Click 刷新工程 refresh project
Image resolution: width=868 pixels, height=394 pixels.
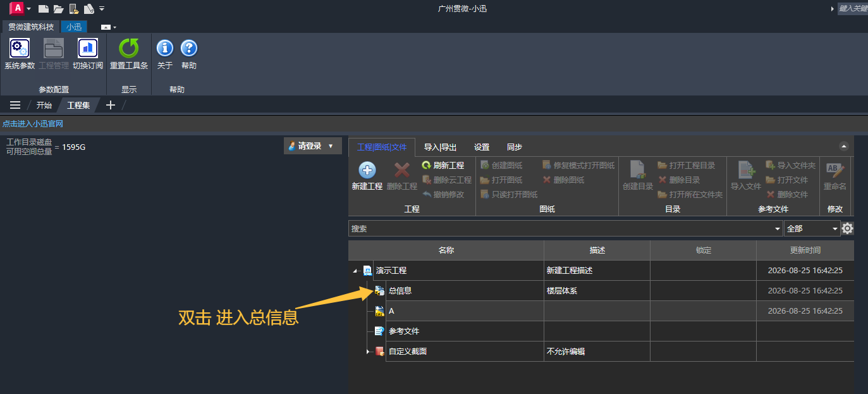pyautogui.click(x=443, y=165)
